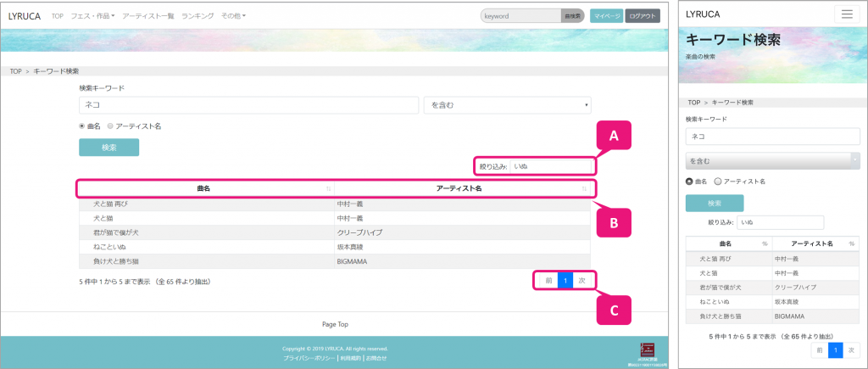Select the 曲名 radio button in desktop view
868x369 pixels.
click(82, 126)
